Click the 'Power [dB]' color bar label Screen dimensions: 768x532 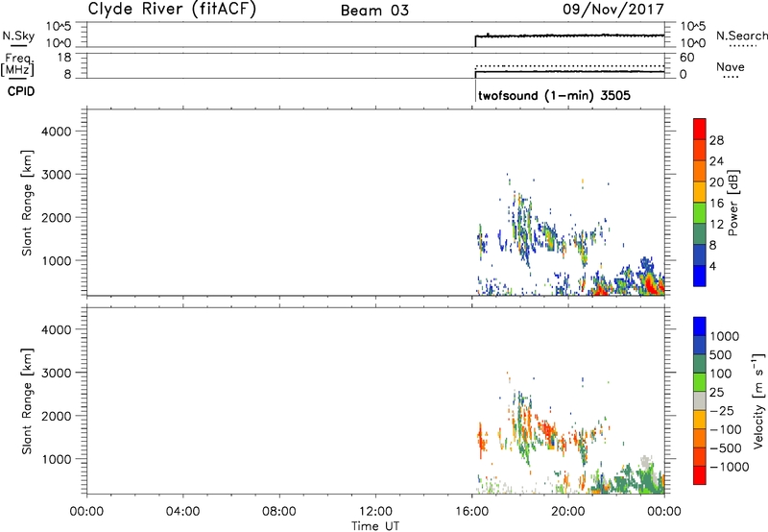point(733,203)
